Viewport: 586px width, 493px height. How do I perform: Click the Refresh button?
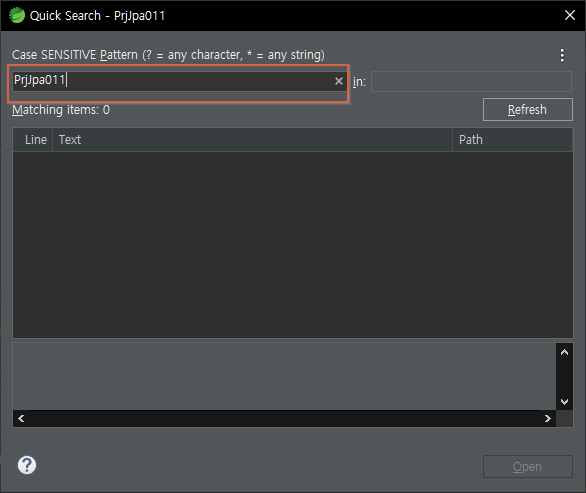(528, 110)
